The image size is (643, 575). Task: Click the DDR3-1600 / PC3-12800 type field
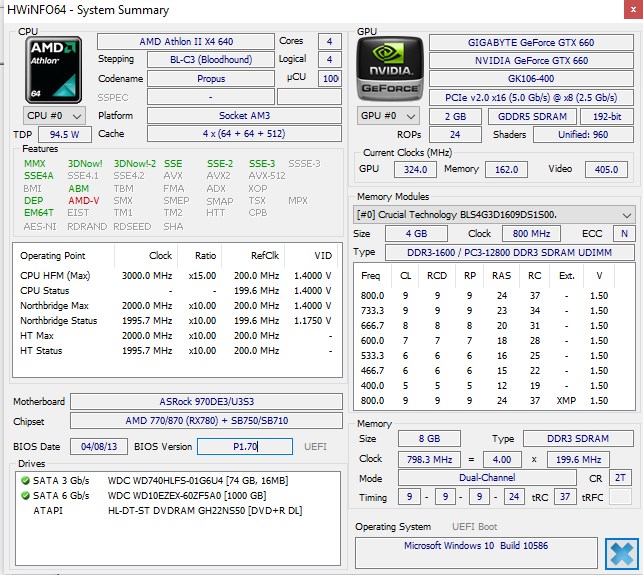(510, 253)
